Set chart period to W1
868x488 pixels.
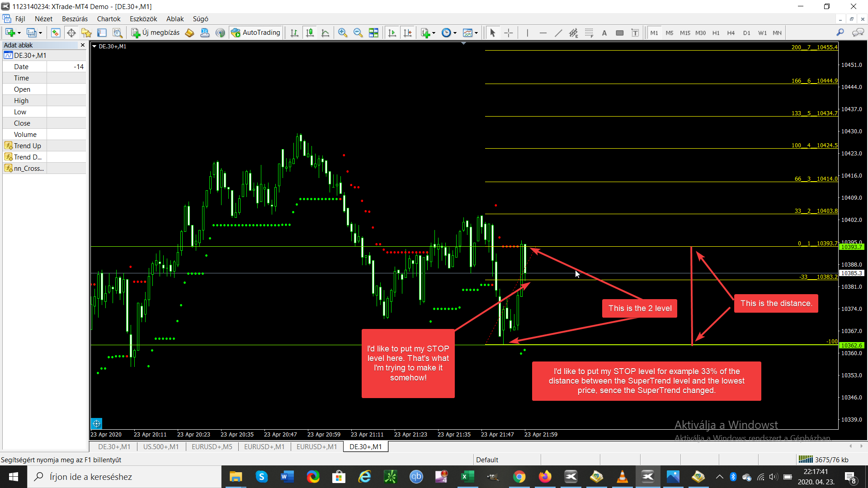(x=763, y=33)
